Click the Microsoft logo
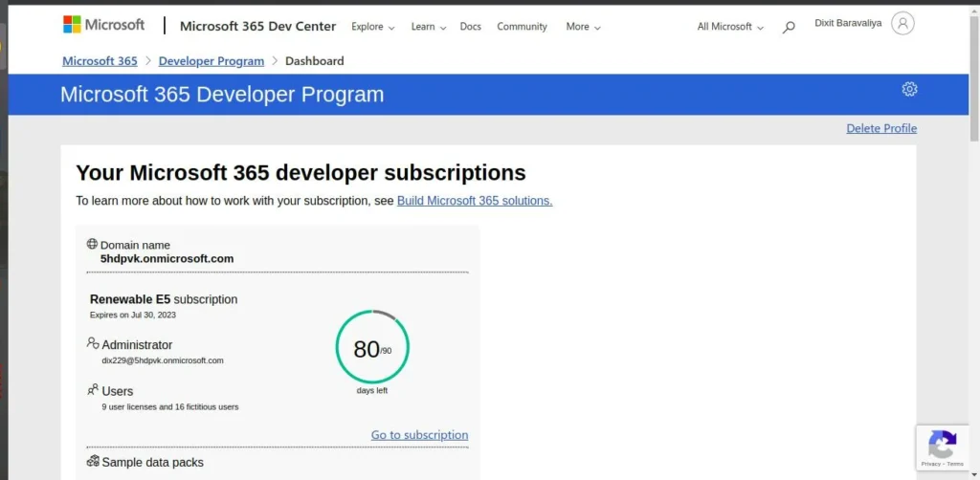Image resolution: width=980 pixels, height=480 pixels. click(103, 25)
